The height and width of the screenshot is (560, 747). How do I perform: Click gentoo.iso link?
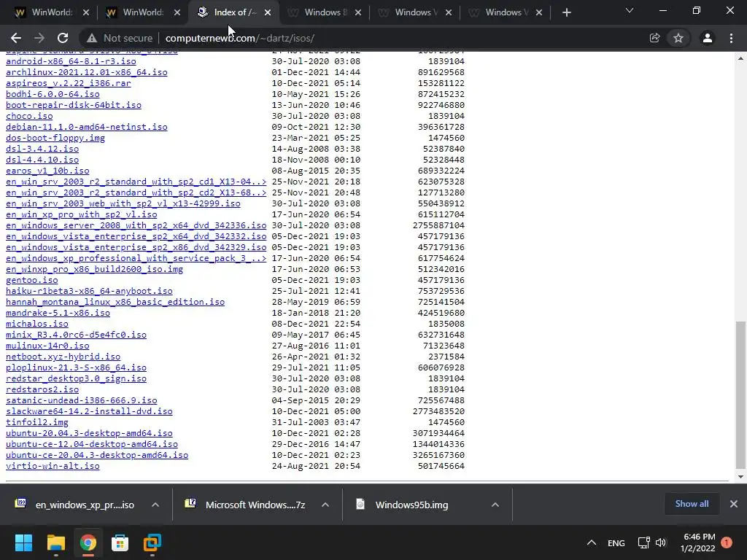(x=32, y=280)
